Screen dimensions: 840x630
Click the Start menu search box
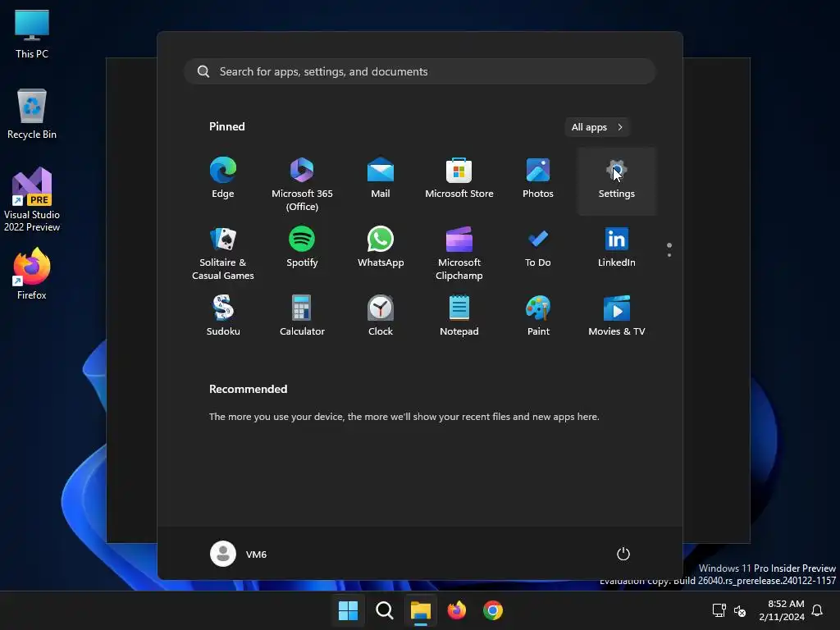420,71
